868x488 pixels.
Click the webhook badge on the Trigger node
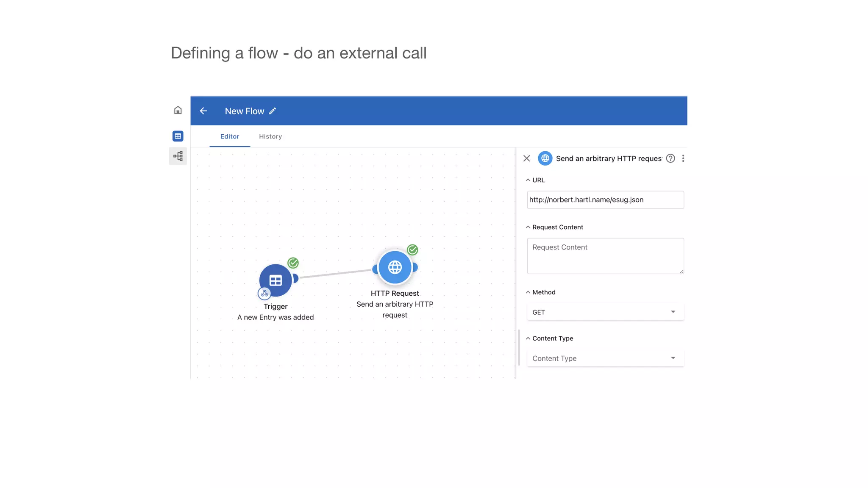(x=264, y=293)
